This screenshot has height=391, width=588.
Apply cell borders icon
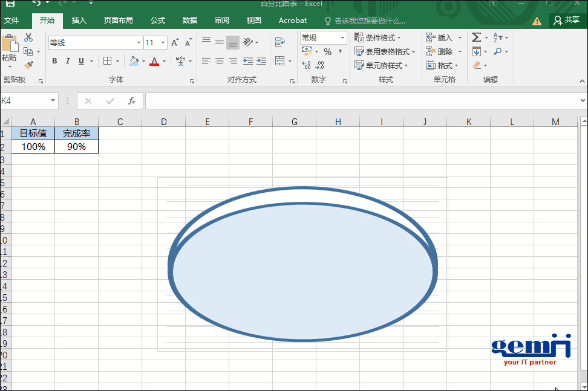click(107, 61)
